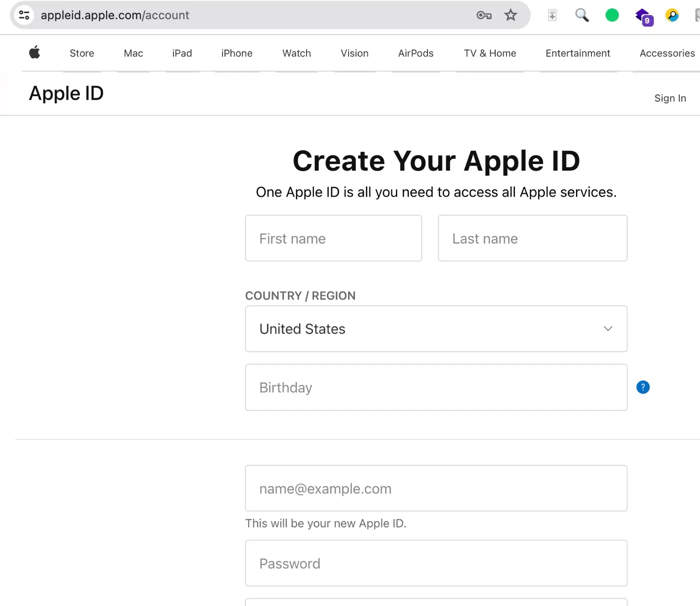Focus the Birthday field
This screenshot has width=700, height=606.
(436, 387)
